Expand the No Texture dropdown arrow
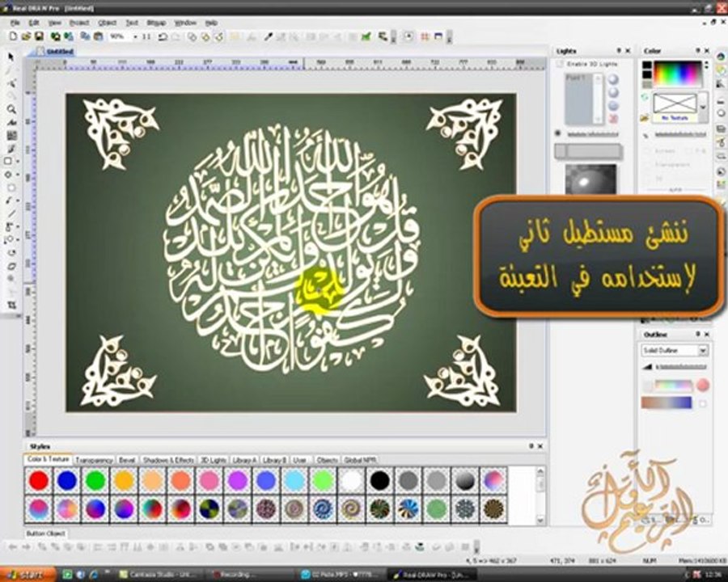728x582 pixels. click(x=703, y=107)
